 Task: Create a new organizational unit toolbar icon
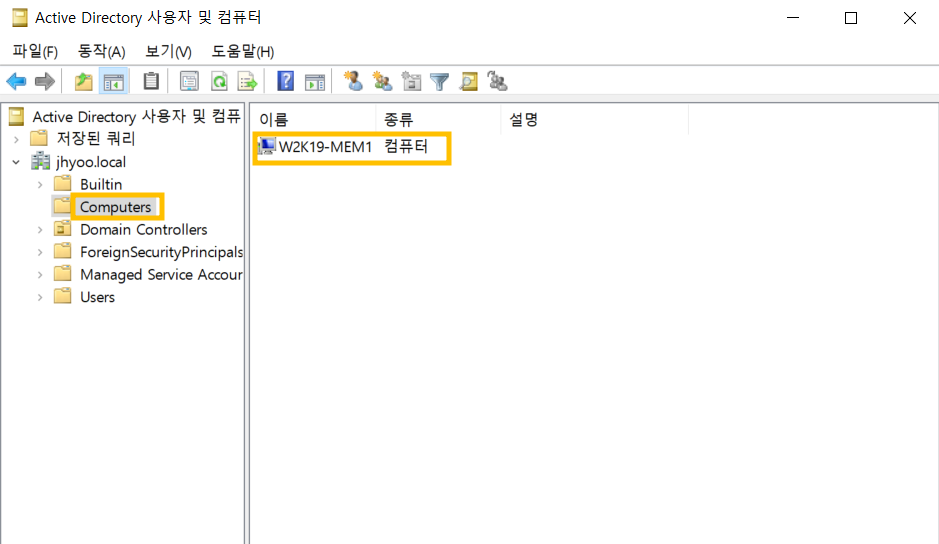point(411,81)
